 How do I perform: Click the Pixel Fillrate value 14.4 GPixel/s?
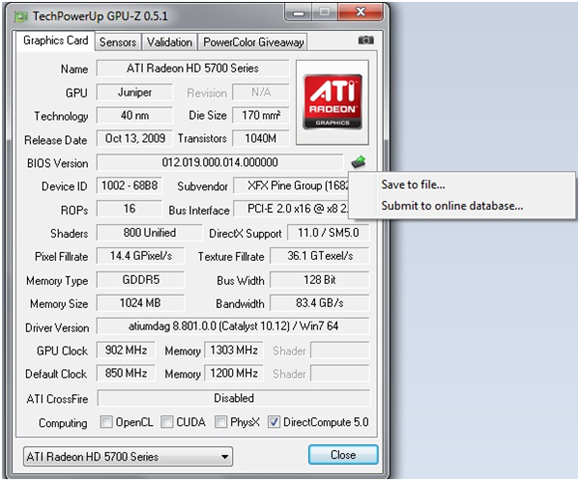pyautogui.click(x=141, y=256)
